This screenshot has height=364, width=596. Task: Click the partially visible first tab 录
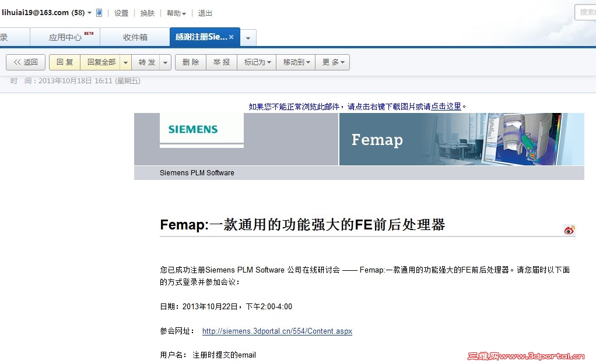pyautogui.click(x=15, y=37)
